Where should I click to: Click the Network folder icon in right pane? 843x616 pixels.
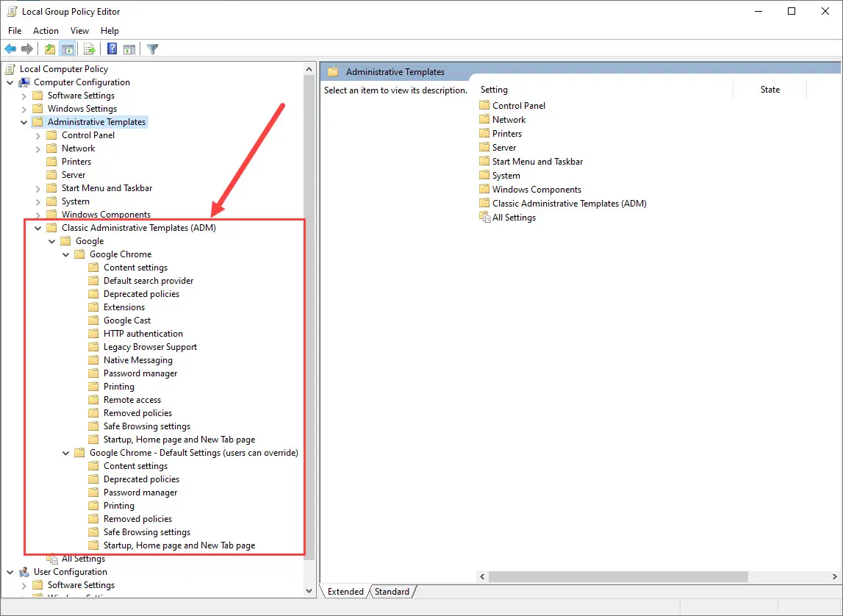pyautogui.click(x=484, y=119)
